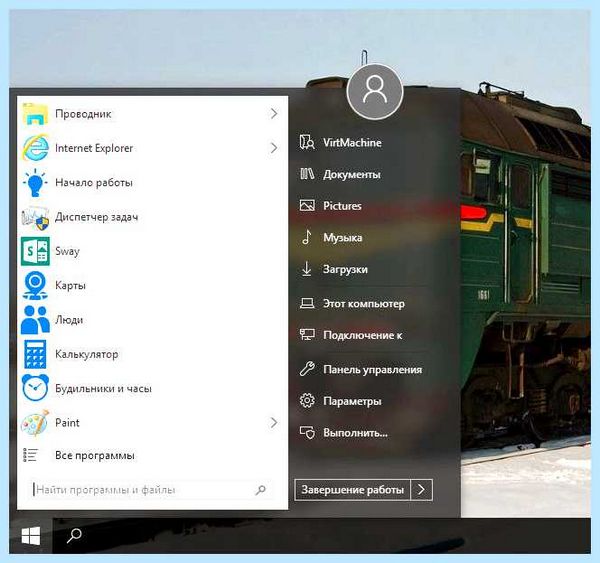
Task: Open the Люди people icon
Action: click(35, 320)
